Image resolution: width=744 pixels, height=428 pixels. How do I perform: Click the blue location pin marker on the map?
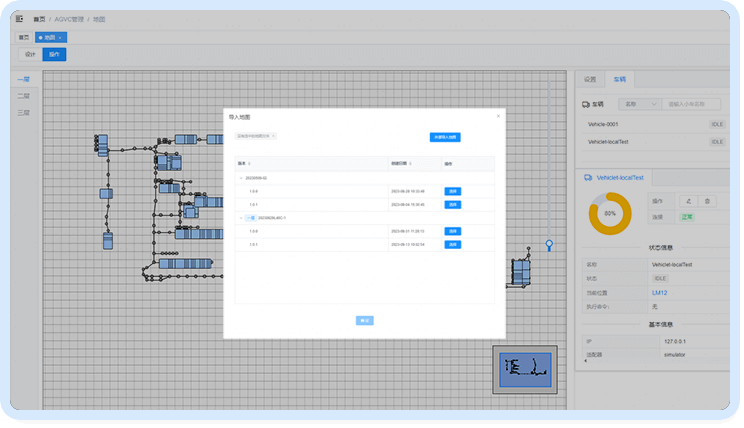point(548,244)
